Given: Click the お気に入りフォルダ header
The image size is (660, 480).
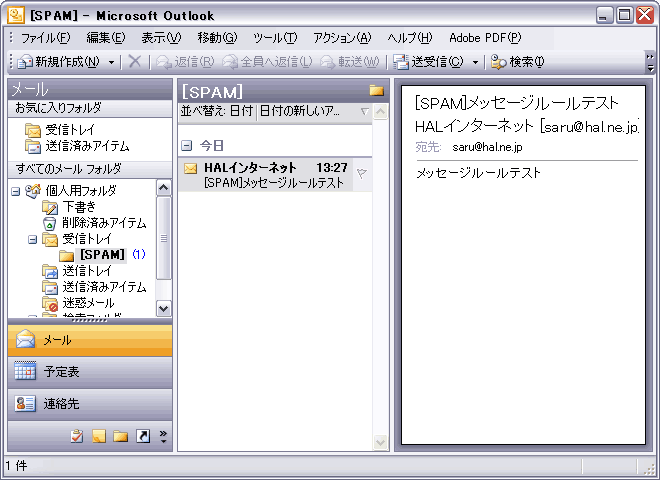Looking at the screenshot, I should click(90, 109).
